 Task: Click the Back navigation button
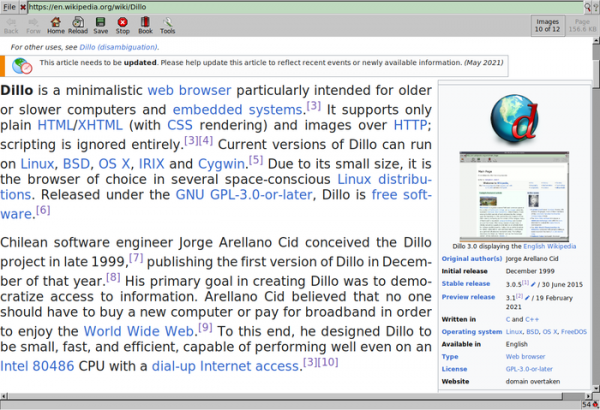click(x=13, y=25)
